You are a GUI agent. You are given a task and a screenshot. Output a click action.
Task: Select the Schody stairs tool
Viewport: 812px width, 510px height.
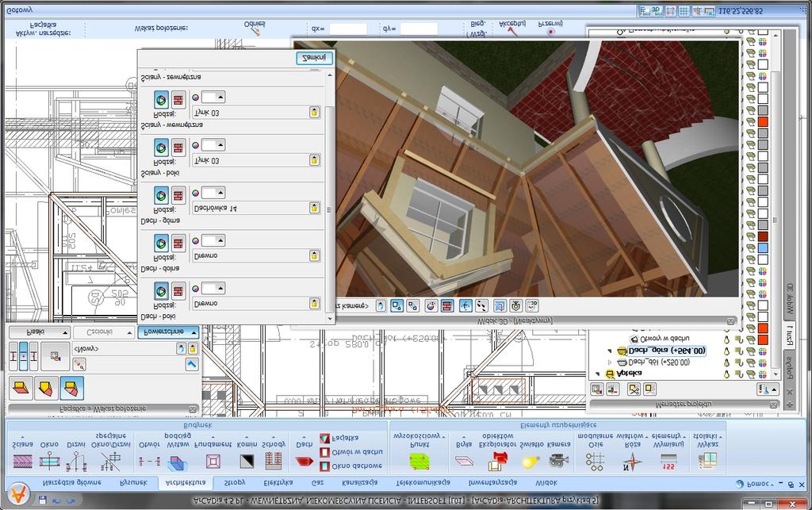[274, 454]
